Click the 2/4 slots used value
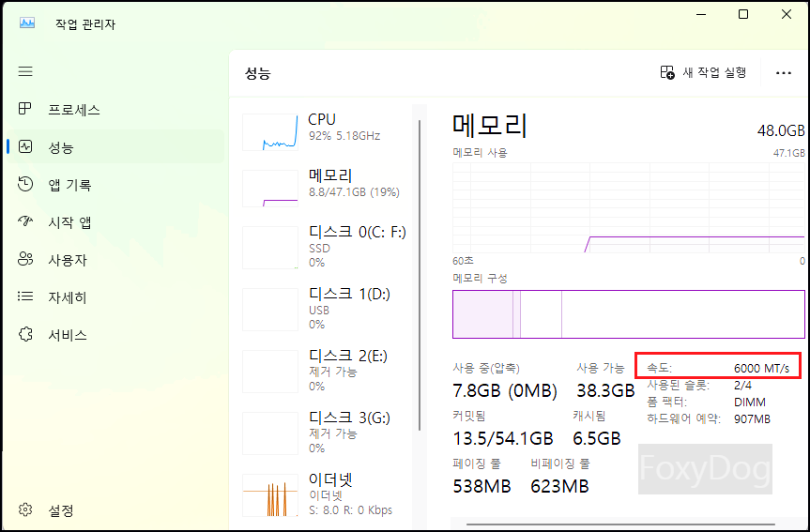This screenshot has width=810, height=532. click(742, 386)
